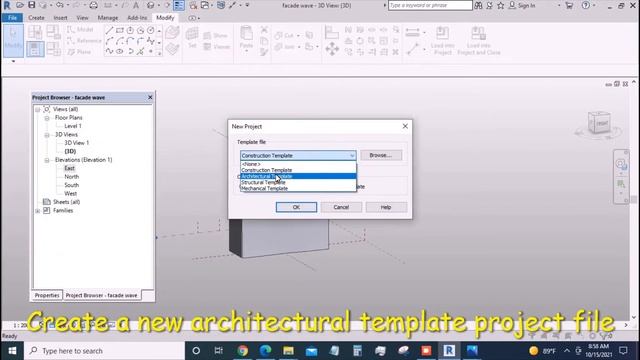The height and width of the screenshot is (360, 640).
Task: Choose Structural Template in the list
Action: [298, 182]
